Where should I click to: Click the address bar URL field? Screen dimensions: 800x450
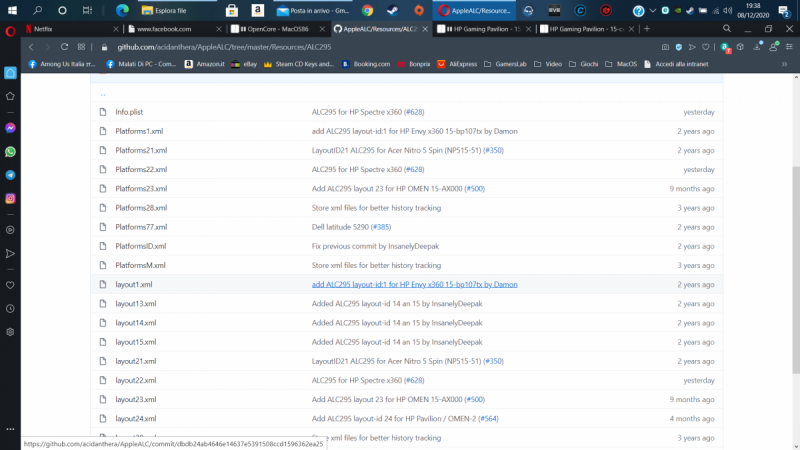224,47
